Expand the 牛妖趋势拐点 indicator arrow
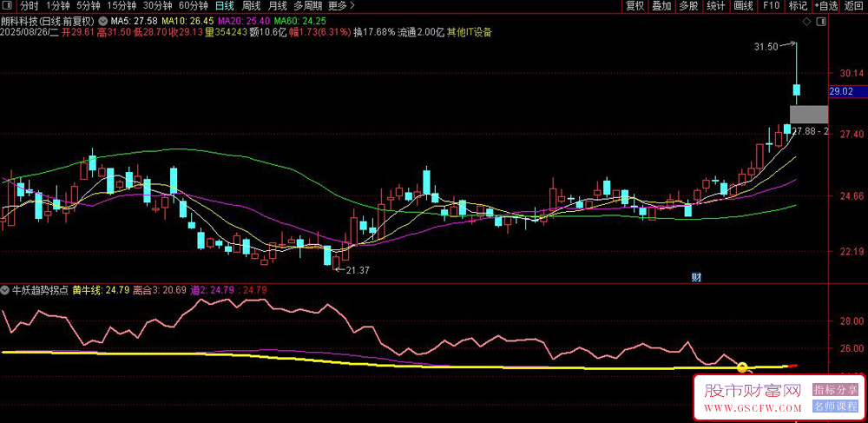The width and height of the screenshot is (868, 423). pos(5,289)
